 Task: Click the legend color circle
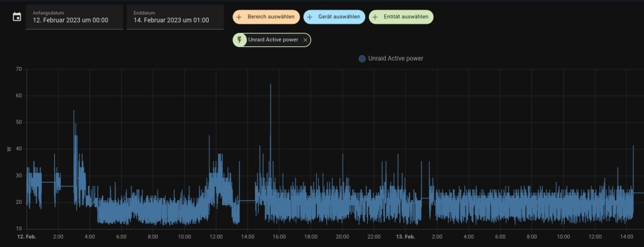click(362, 59)
